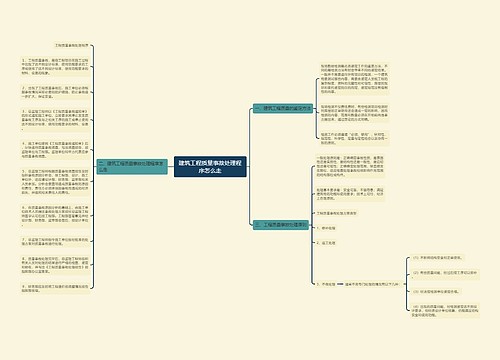The width and height of the screenshot is (500, 360).
Task: Select the sub-note labeled (1)
Action: tap(437, 258)
